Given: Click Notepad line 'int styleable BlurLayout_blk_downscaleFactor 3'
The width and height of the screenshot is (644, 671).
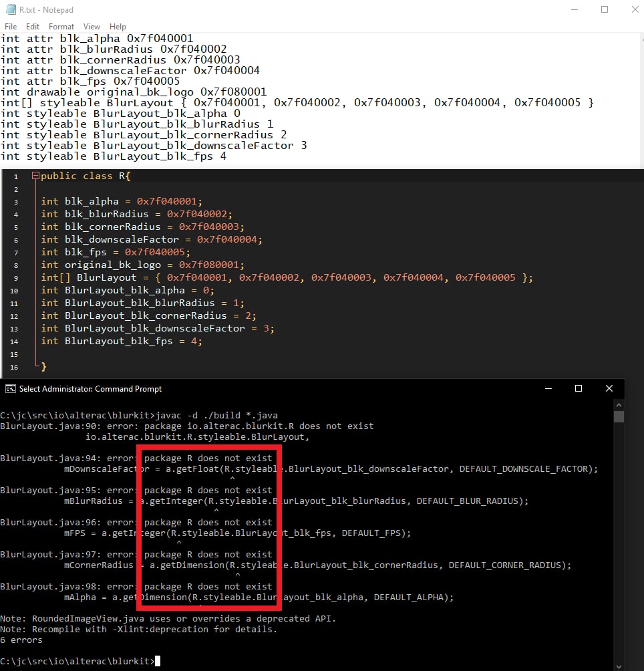Looking at the screenshot, I should [x=154, y=146].
